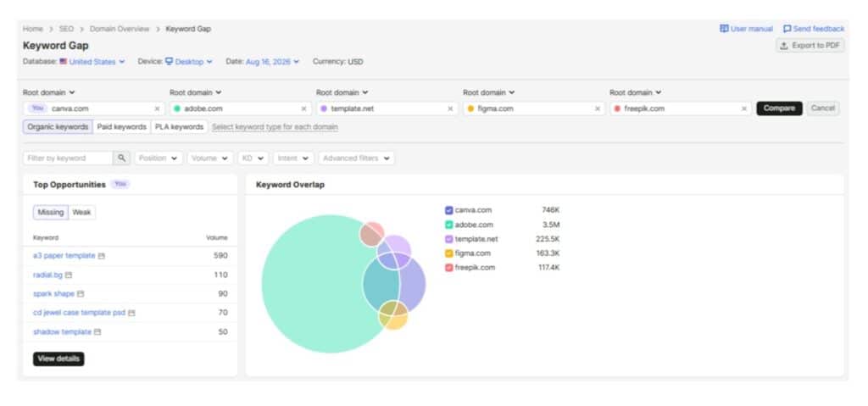Clear the canva.com domain field
The height and width of the screenshot is (406, 868).
(x=157, y=109)
